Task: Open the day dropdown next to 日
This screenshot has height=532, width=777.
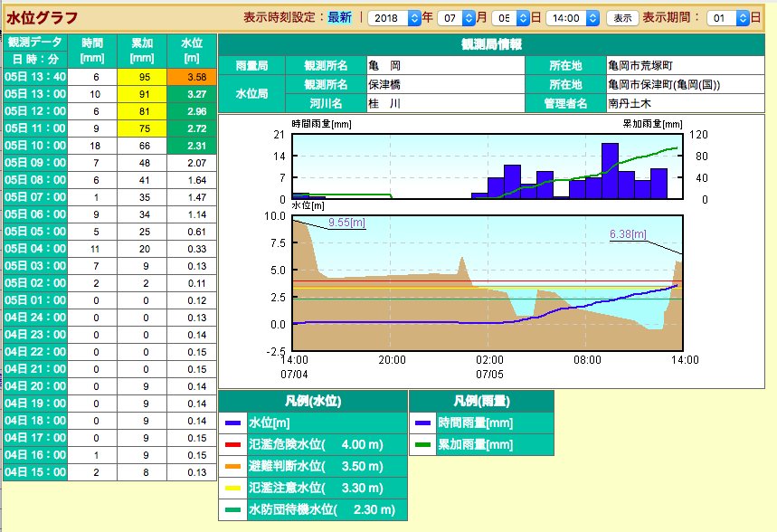Action: click(x=511, y=18)
